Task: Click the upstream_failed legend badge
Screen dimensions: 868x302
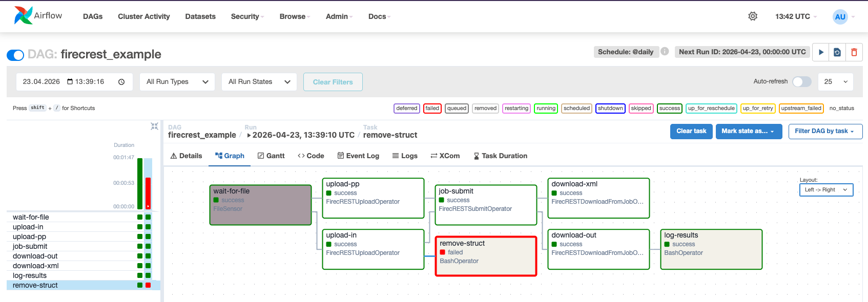Action: (801, 108)
